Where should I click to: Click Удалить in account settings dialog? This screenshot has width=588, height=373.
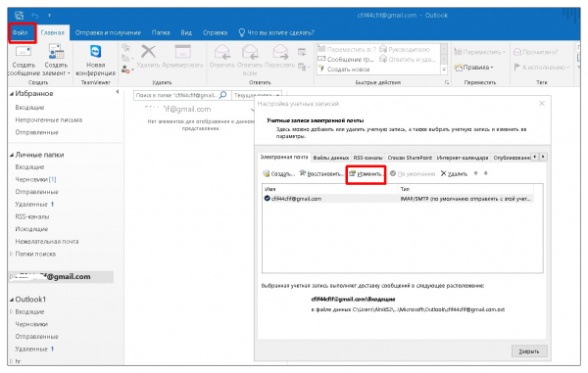point(454,173)
